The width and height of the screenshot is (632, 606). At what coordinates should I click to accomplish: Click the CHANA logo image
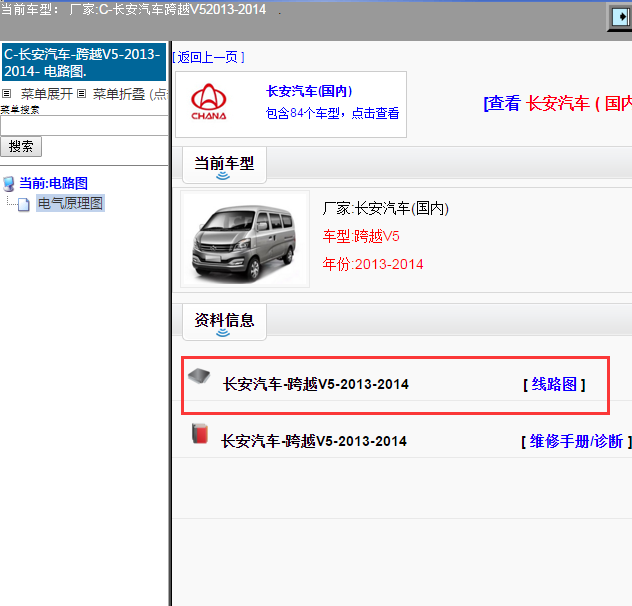click(209, 102)
